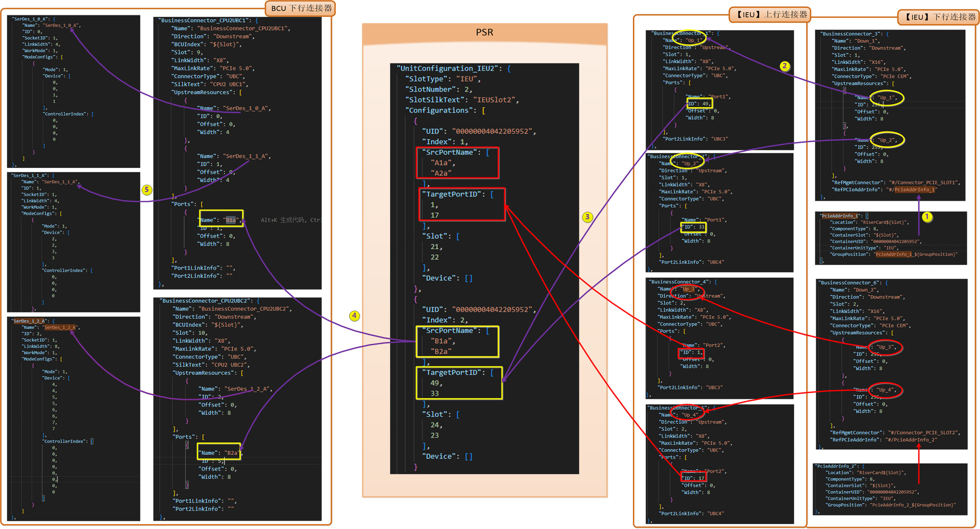
Task: Click the "Slot": 10 line
Action: (x=190, y=332)
